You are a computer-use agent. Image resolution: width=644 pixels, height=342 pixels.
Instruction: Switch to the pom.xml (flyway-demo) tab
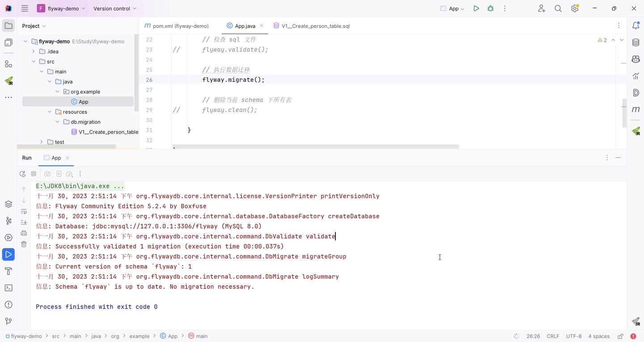(176, 26)
